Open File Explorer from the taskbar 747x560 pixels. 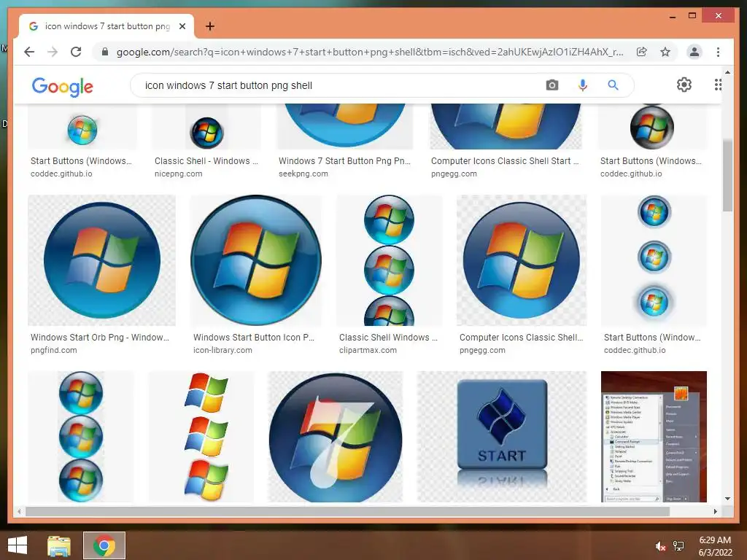pos(59,545)
